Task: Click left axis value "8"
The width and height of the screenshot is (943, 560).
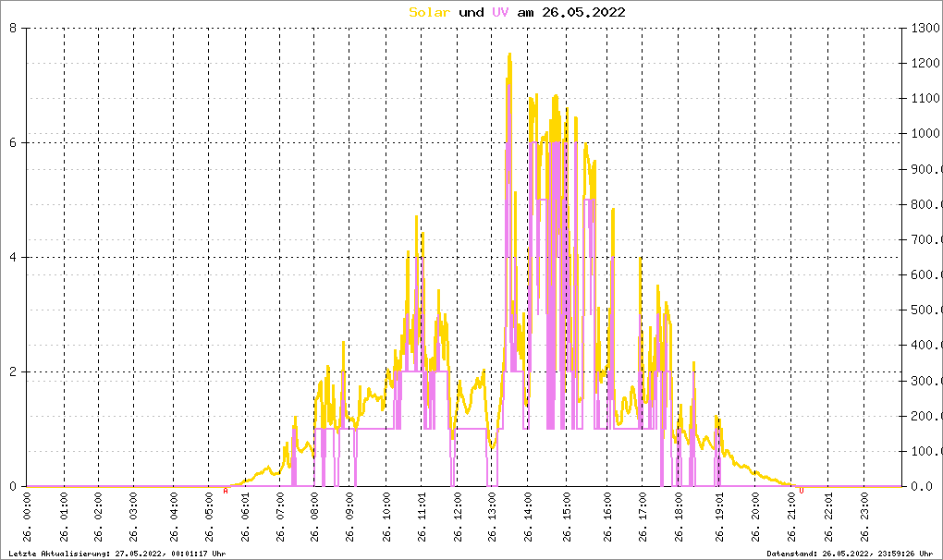Action: tap(13, 29)
